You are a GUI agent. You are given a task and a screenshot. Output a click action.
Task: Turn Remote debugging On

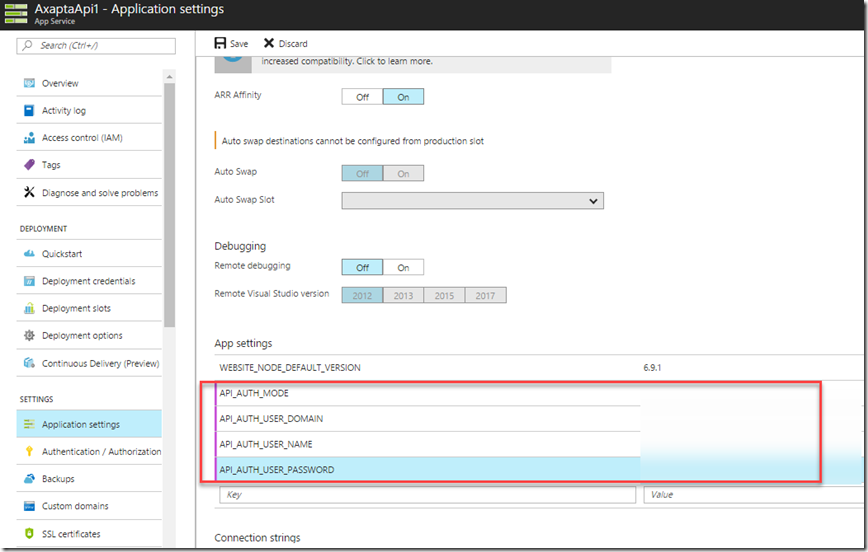coord(403,267)
